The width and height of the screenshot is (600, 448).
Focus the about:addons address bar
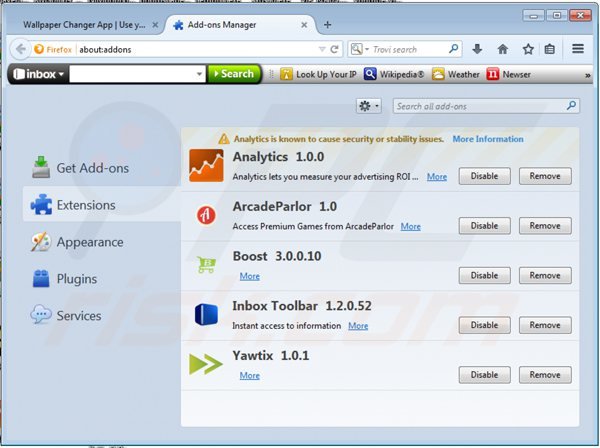pos(197,49)
